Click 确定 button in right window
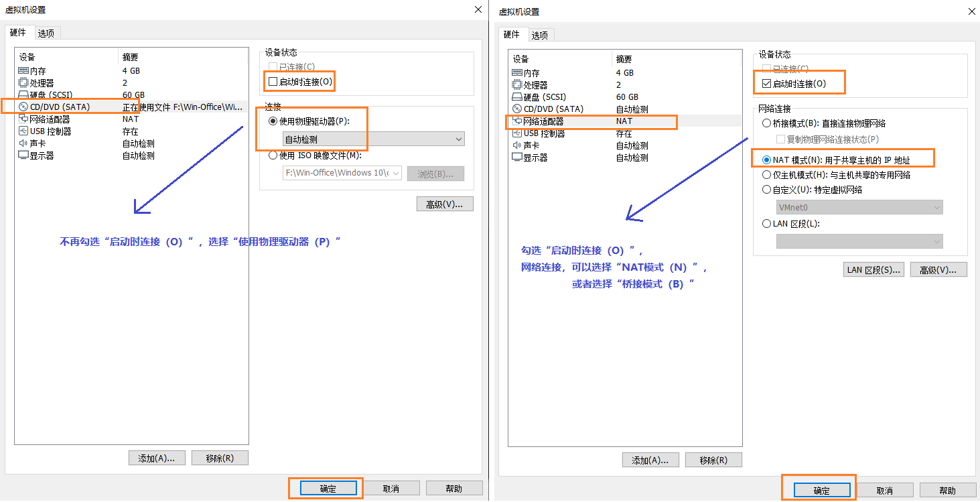This screenshot has width=980, height=502. coord(822,491)
